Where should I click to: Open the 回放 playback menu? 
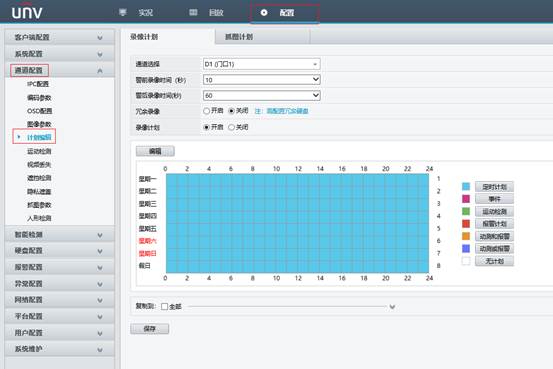[x=216, y=13]
